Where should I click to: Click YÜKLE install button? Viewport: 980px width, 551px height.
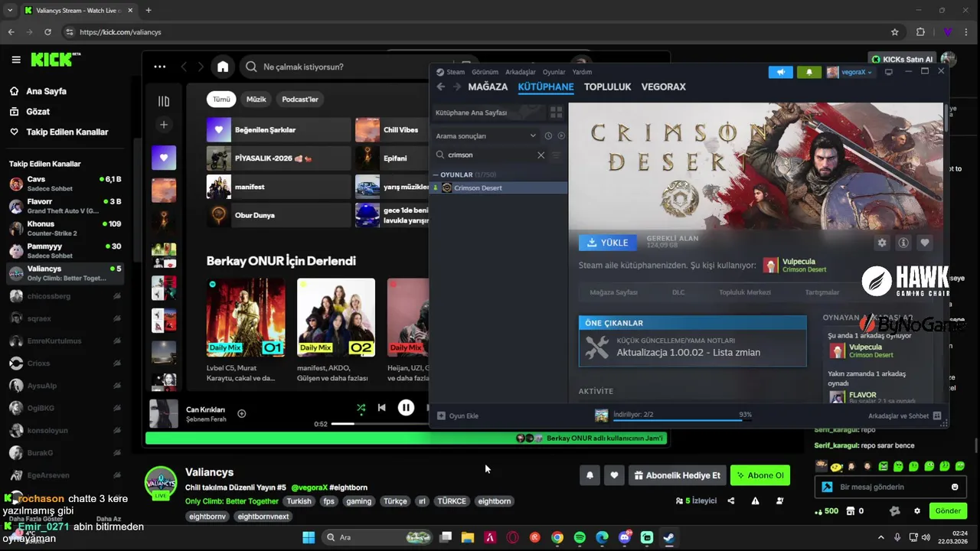click(x=608, y=243)
